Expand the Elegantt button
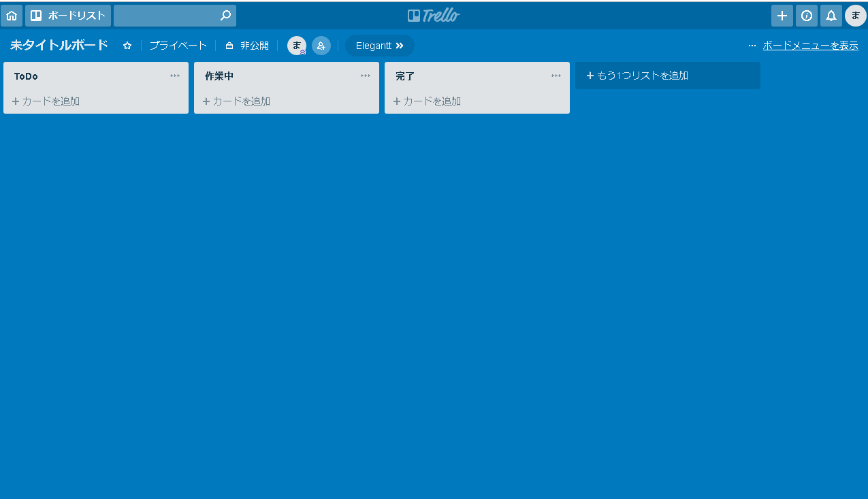The image size is (868, 499). click(379, 46)
